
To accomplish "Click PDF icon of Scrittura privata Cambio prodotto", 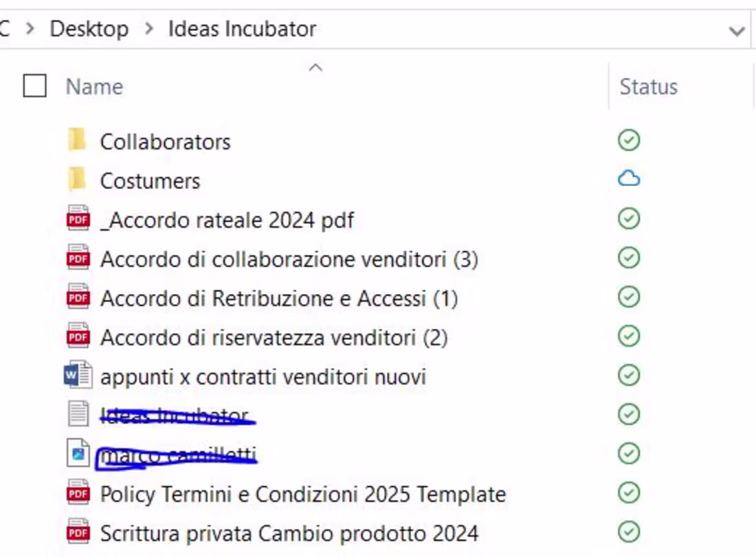I will (x=78, y=532).
